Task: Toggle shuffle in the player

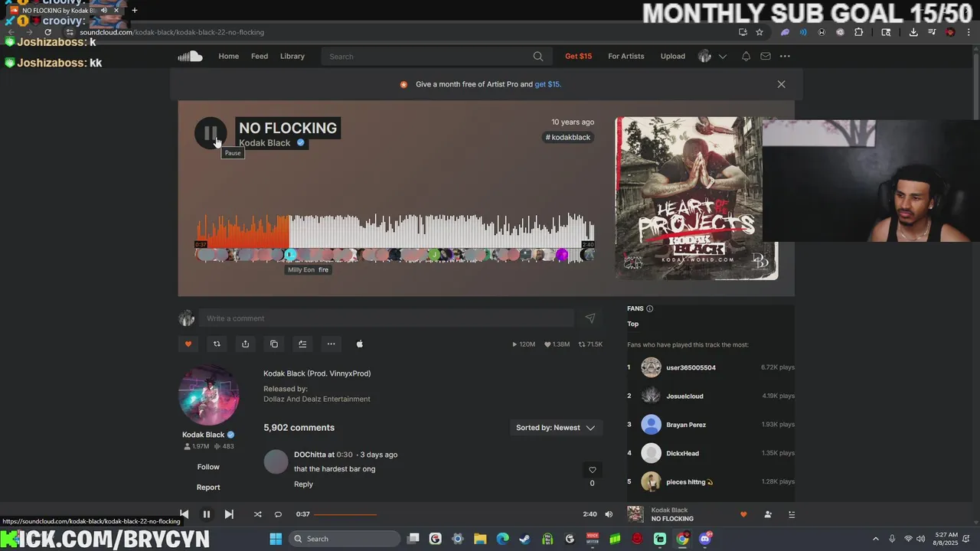Action: click(257, 514)
